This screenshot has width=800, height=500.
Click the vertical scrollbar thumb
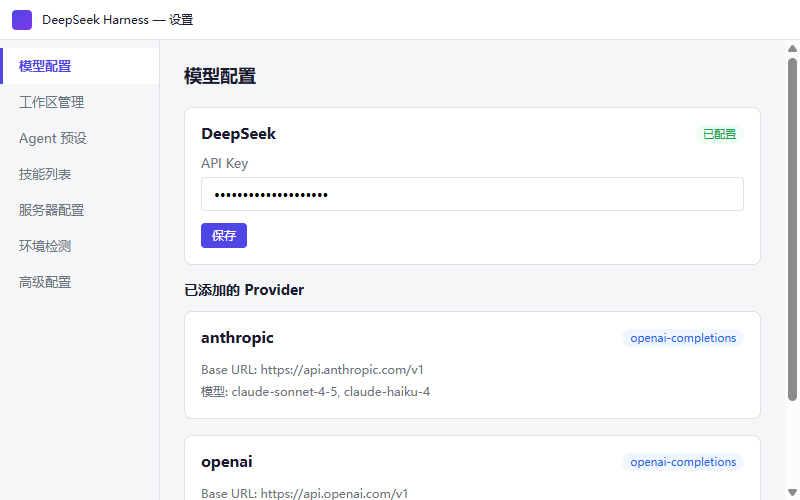792,229
